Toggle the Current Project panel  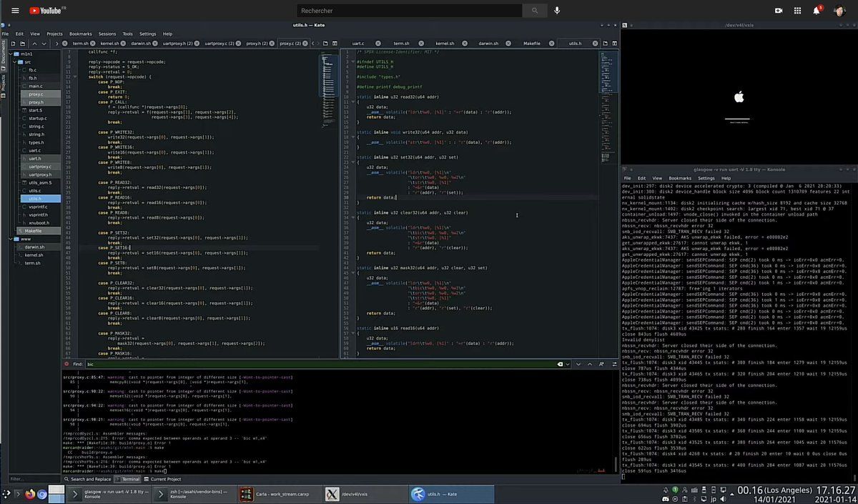164,479
